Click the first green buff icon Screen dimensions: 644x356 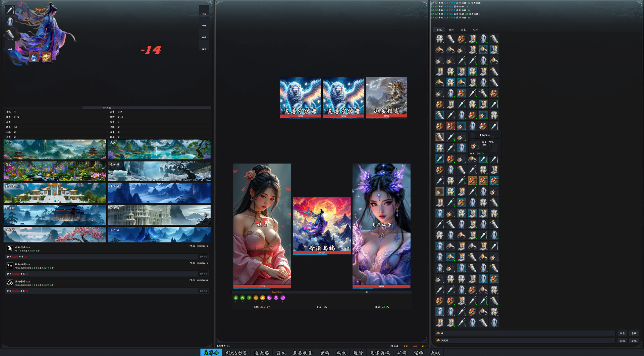click(236, 298)
